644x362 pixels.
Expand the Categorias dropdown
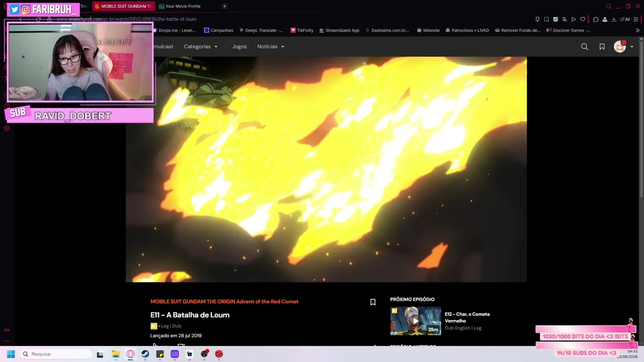201,47
